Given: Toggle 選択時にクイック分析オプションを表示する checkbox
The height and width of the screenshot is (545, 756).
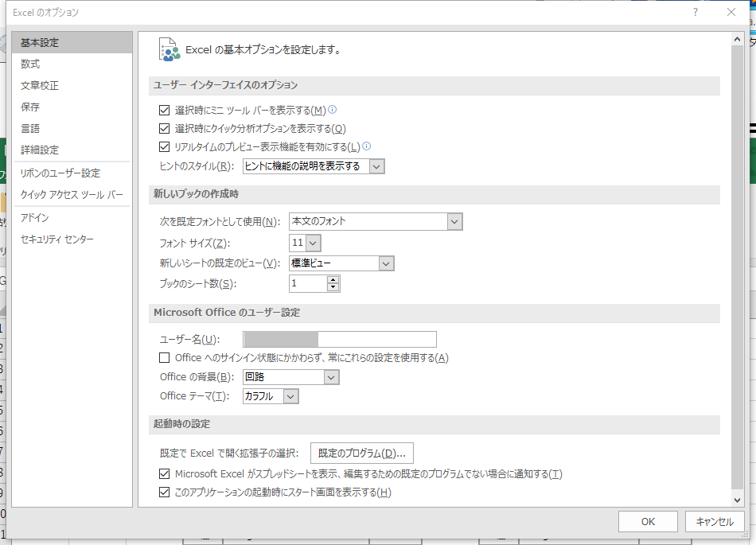Looking at the screenshot, I should pyautogui.click(x=165, y=129).
